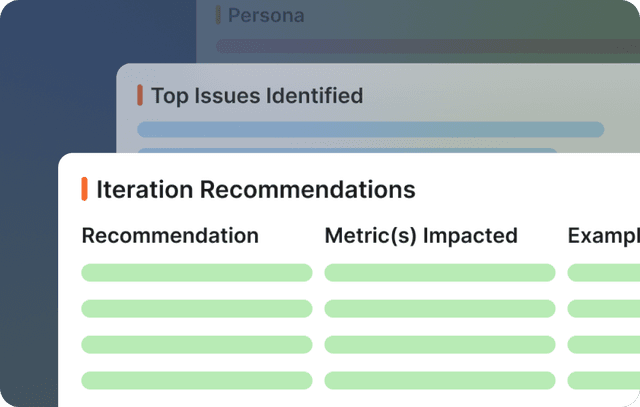This screenshot has height=407, width=640.
Task: Click the partially visible Example column header
Action: point(603,236)
